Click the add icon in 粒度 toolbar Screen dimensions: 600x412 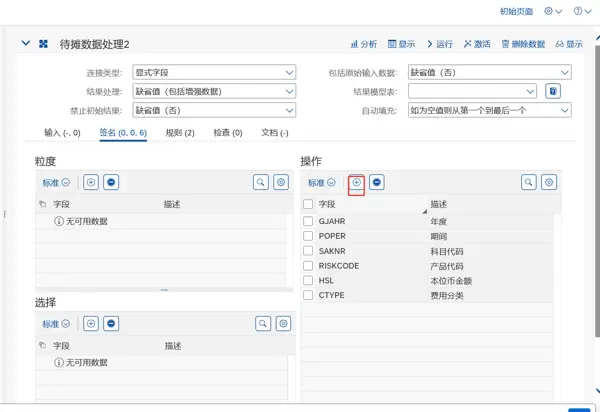tap(91, 183)
